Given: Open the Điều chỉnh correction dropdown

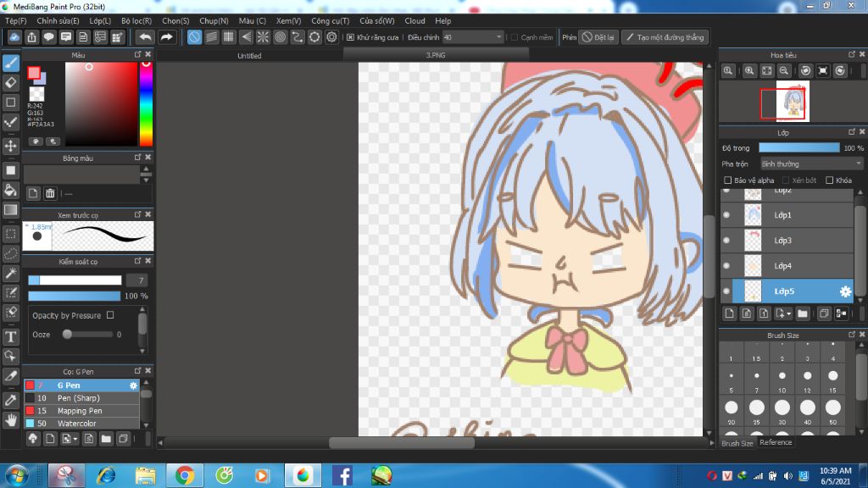Looking at the screenshot, I should (473, 37).
